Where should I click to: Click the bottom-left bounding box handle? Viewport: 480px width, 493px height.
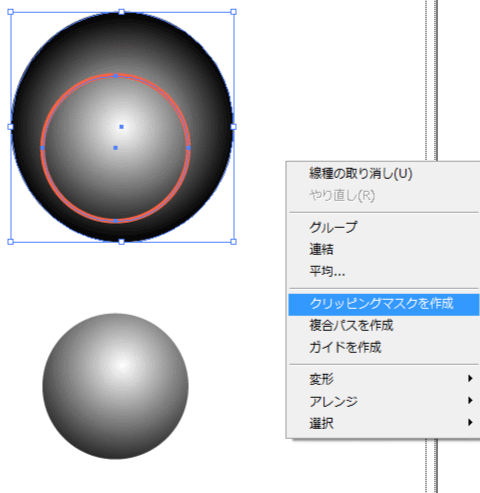(10, 242)
